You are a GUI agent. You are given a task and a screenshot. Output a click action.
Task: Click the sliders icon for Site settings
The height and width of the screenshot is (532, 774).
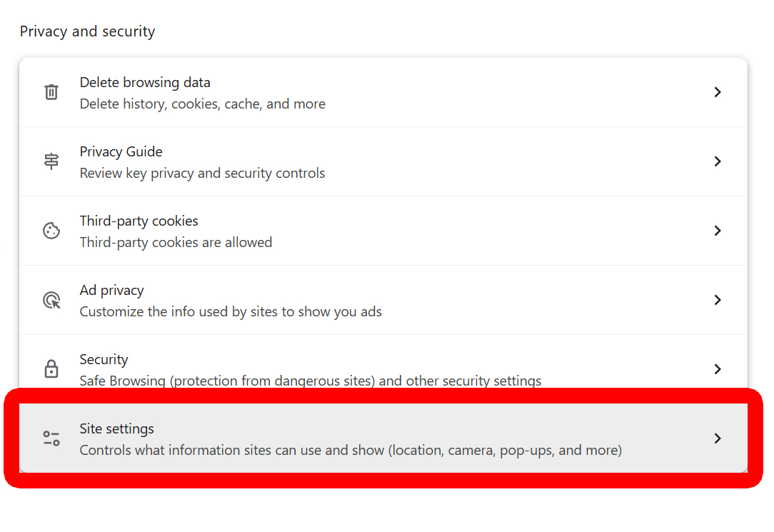[x=51, y=438]
